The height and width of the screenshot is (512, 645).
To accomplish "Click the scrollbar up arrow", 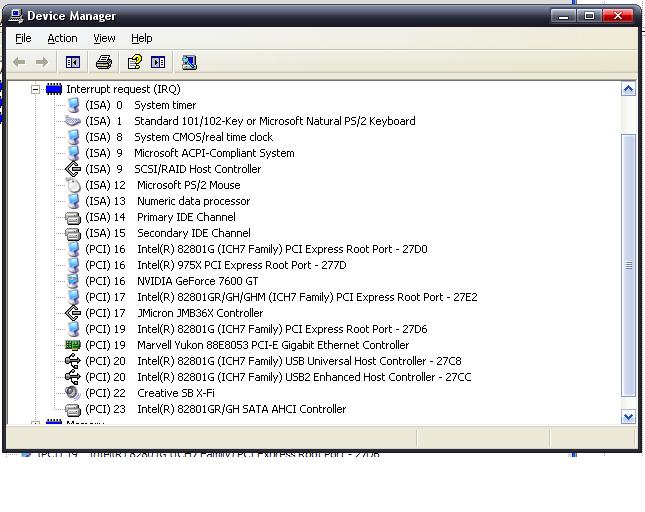I will tap(629, 89).
